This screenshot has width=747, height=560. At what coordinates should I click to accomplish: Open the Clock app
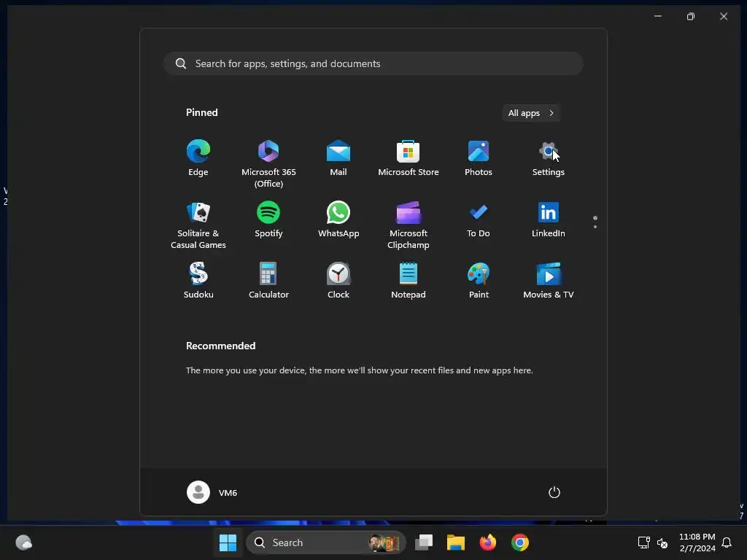338,281
